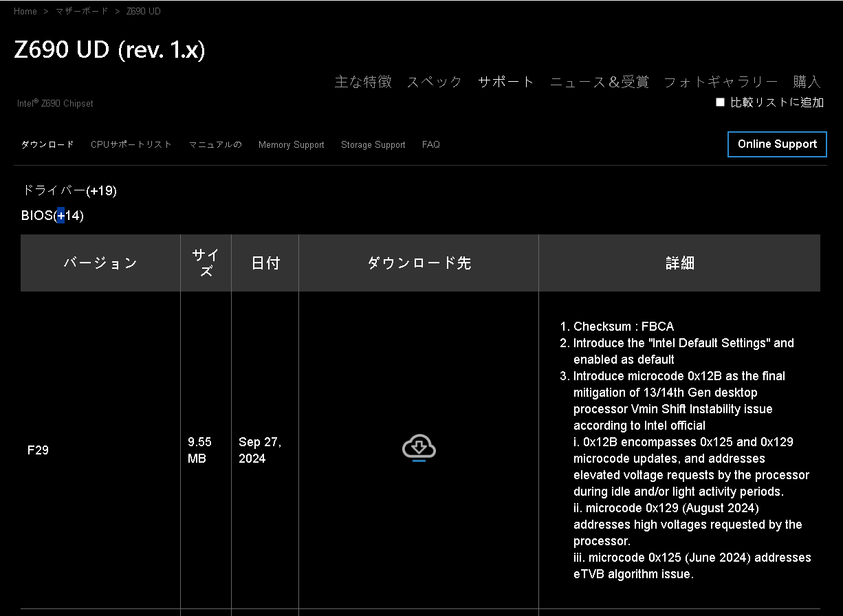View the Storage Support tab
The image size is (843, 616).
(x=373, y=144)
